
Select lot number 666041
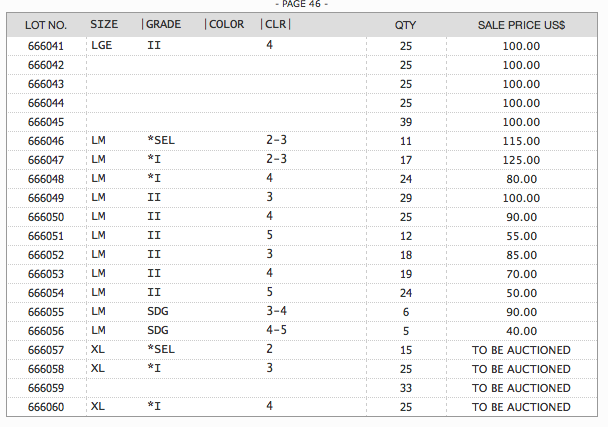click(x=46, y=46)
